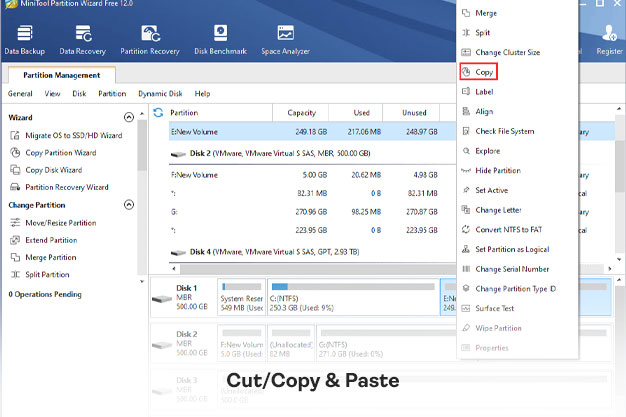Screen dimensions: 626x417
Task: Select the G:(NTFS) block on Disk 2 map
Action: [x=386, y=344]
